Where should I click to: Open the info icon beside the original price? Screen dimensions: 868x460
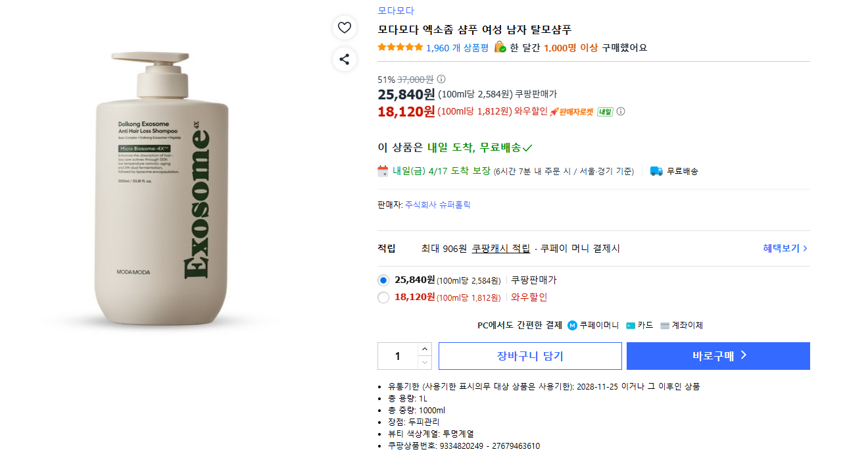(x=441, y=78)
